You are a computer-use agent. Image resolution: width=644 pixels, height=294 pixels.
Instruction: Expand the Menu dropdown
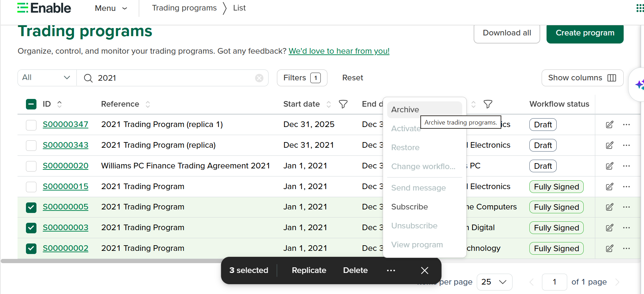pyautogui.click(x=111, y=8)
